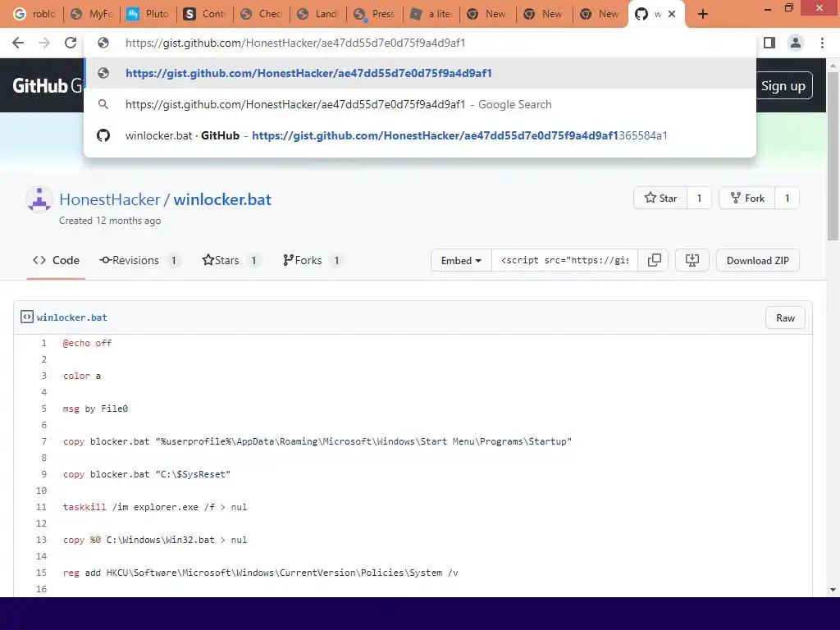View the Raw file
The image size is (840, 630).
pyautogui.click(x=785, y=317)
